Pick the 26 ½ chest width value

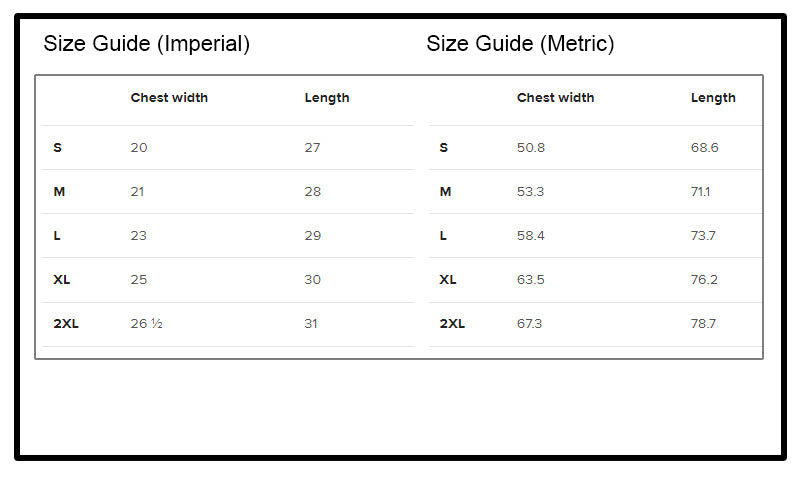click(146, 324)
